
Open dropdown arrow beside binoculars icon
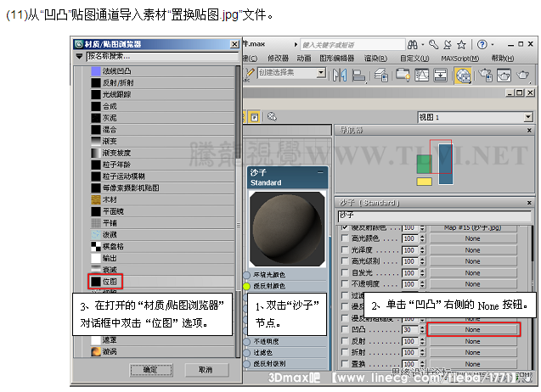point(422,45)
